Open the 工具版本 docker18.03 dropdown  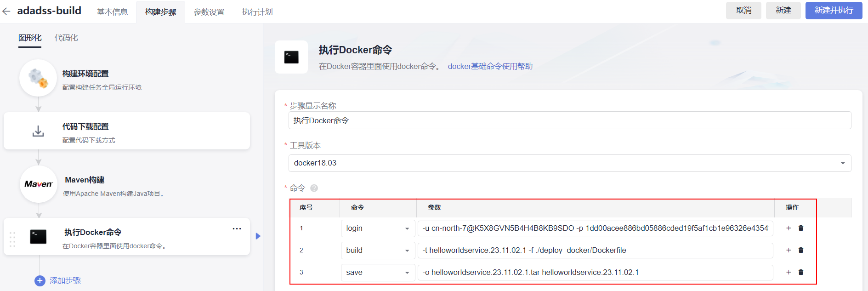pos(569,163)
